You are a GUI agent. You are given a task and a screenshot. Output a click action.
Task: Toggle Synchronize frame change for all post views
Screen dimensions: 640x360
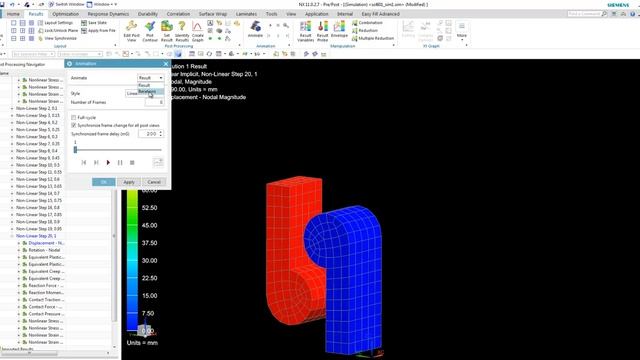point(73,125)
